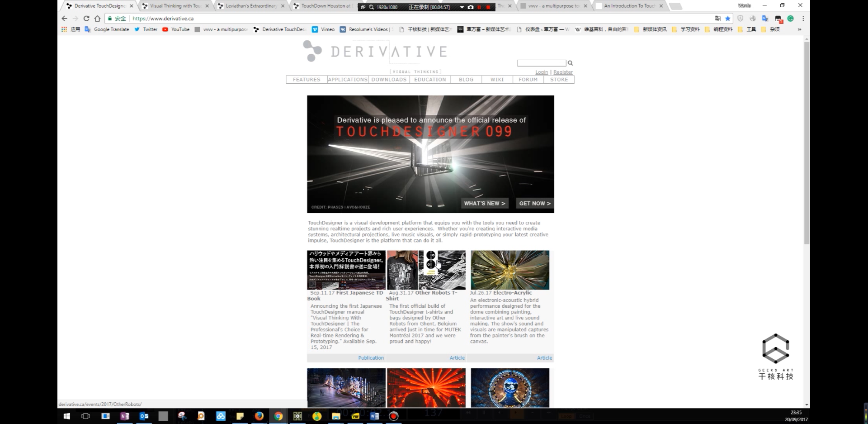Click the site search magnifier icon
This screenshot has width=868, height=424.
(570, 63)
